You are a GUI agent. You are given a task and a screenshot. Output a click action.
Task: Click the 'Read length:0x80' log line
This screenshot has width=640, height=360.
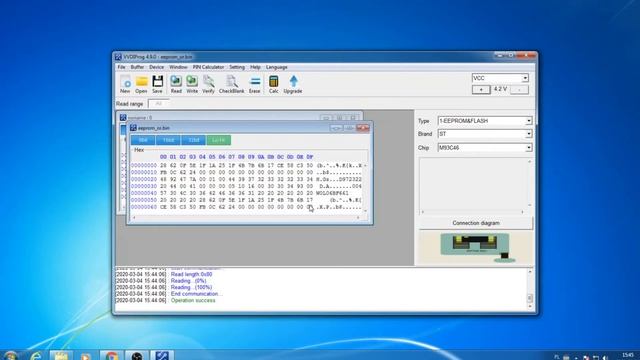coord(191,274)
